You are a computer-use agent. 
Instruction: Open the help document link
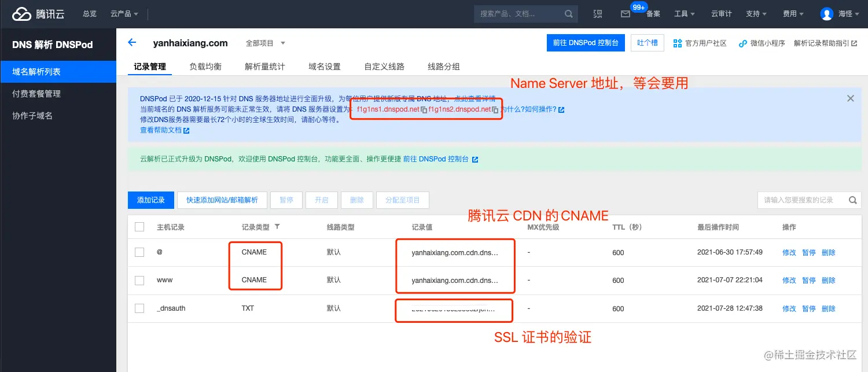[x=164, y=131]
